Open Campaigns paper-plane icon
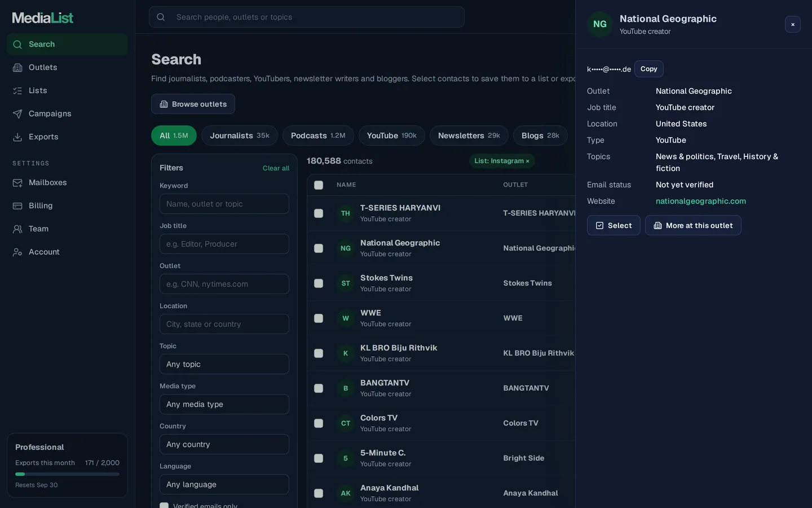Screen dimensions: 812x508 (x=17, y=114)
